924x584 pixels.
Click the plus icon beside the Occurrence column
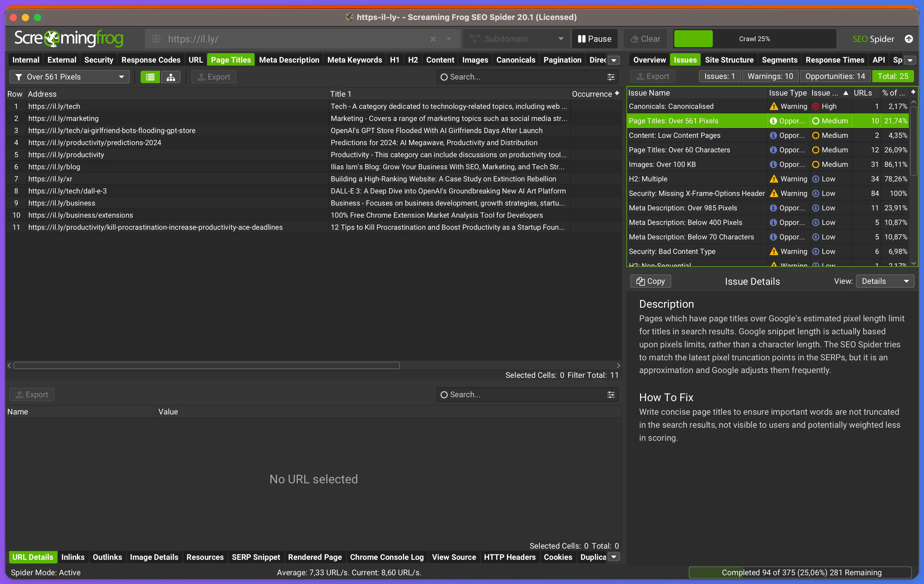click(x=617, y=93)
